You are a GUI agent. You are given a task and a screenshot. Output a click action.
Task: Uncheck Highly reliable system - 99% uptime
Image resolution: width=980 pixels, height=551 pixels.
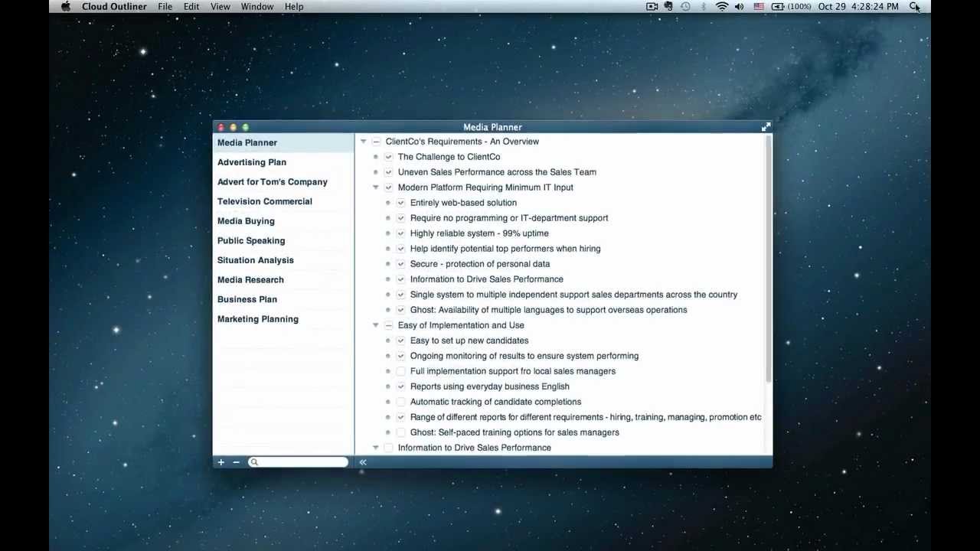pyautogui.click(x=400, y=233)
